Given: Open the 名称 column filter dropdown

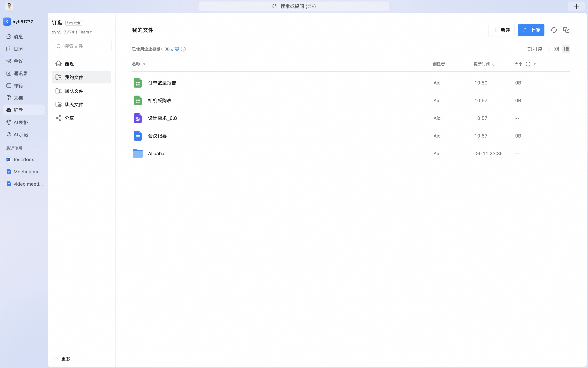Looking at the screenshot, I should (144, 64).
